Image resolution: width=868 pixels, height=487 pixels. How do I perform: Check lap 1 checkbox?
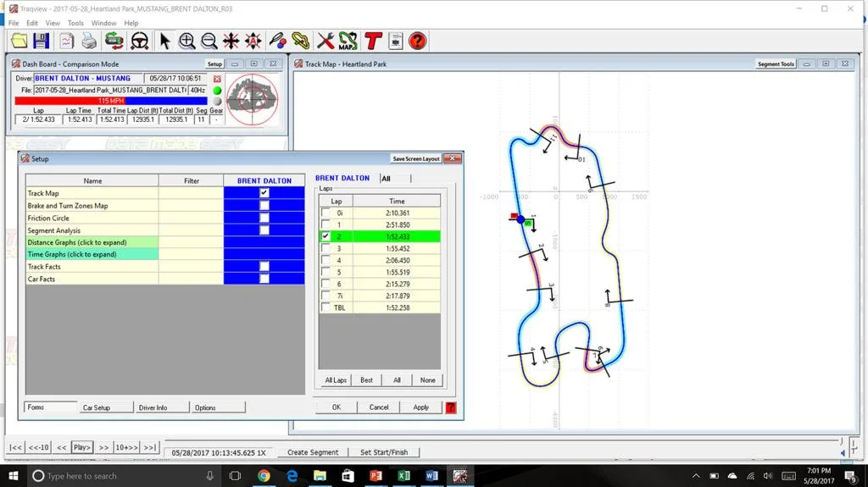325,224
